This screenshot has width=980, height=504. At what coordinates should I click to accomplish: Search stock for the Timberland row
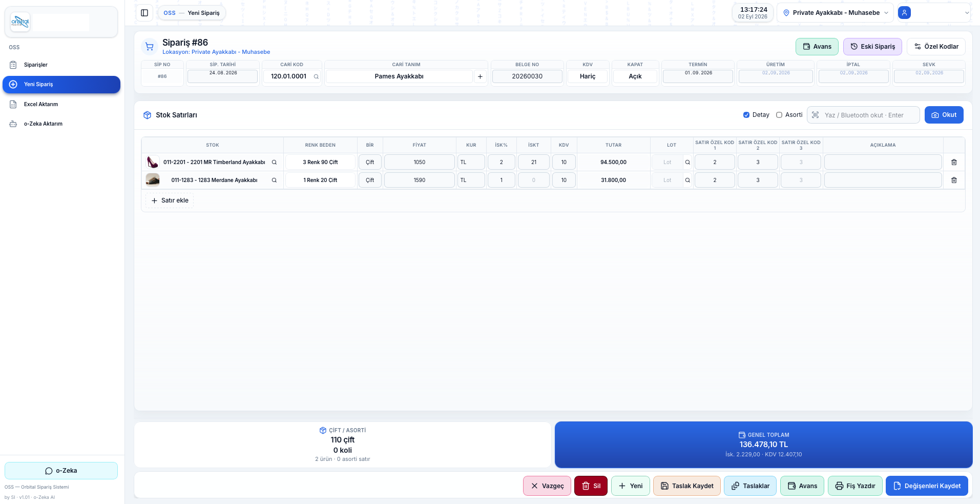[x=274, y=162]
